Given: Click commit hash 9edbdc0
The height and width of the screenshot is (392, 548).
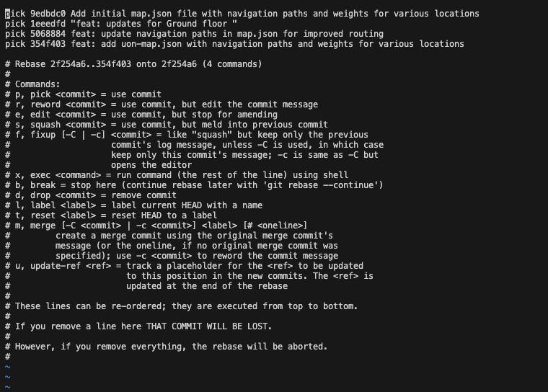Looking at the screenshot, I should (48, 14).
